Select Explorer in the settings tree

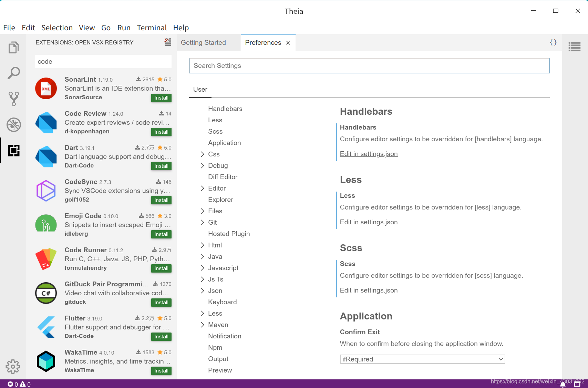tap(220, 200)
